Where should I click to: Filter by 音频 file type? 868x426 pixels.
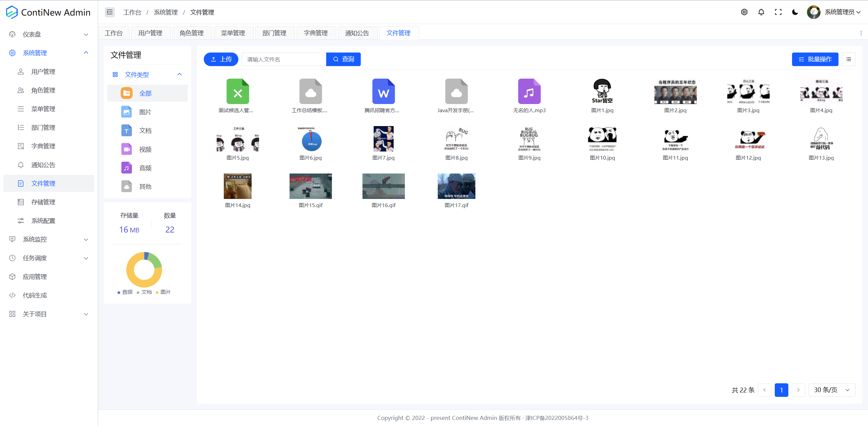pyautogui.click(x=145, y=168)
